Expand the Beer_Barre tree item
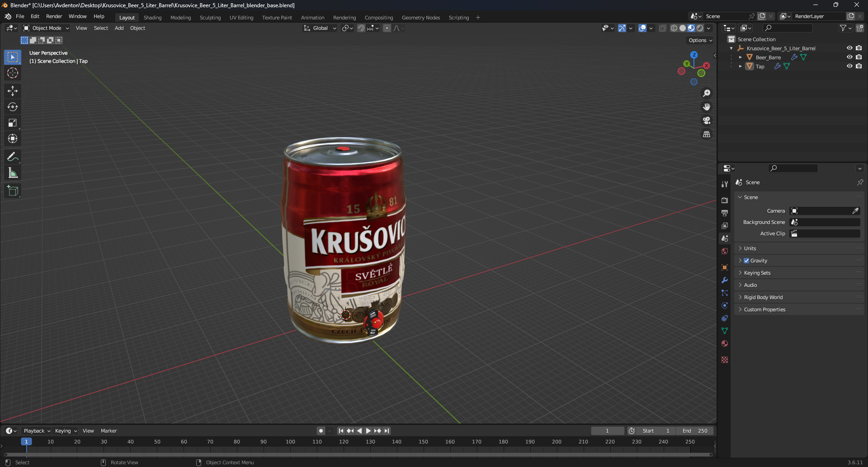This screenshot has height=467, width=868. pyautogui.click(x=740, y=57)
